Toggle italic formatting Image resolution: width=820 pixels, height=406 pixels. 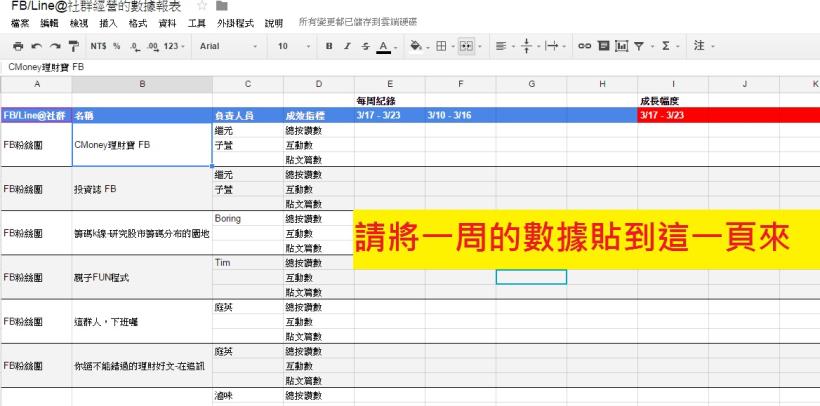(347, 46)
